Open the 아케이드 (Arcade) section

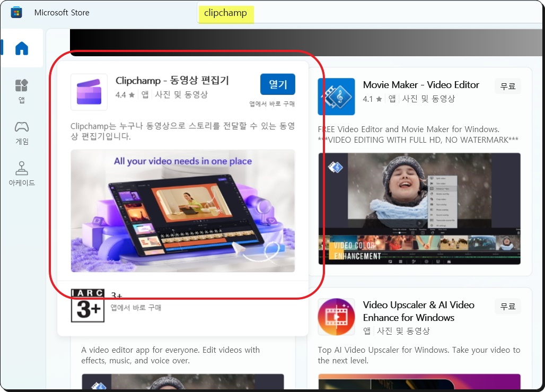pyautogui.click(x=22, y=173)
